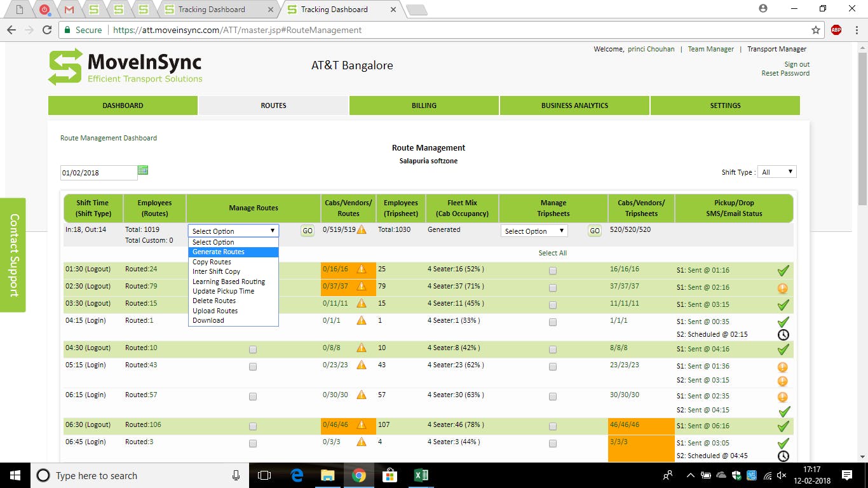Click the clock icon for S2 Scheduled @ 02:15
The image size is (868, 488).
tap(783, 334)
